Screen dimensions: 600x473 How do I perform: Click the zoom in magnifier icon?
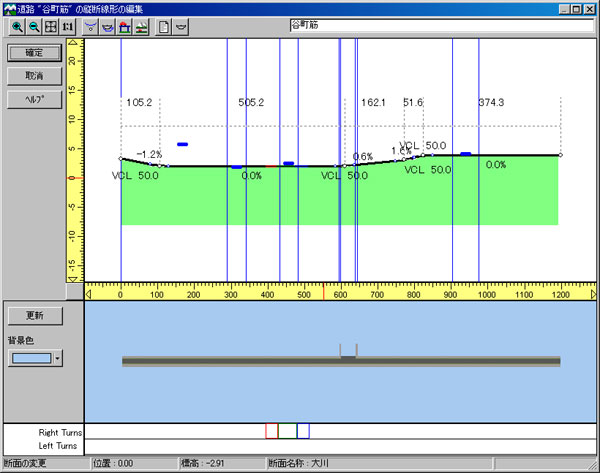tap(17, 27)
